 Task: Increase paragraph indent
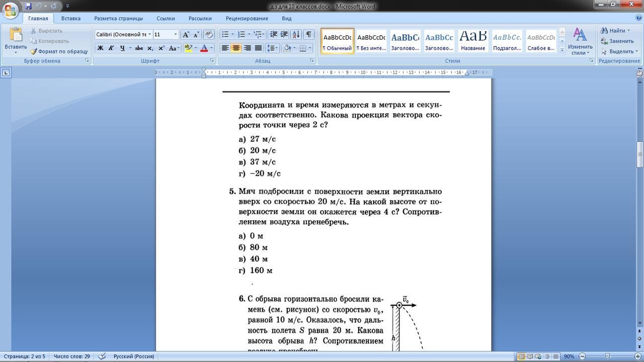tap(284, 34)
